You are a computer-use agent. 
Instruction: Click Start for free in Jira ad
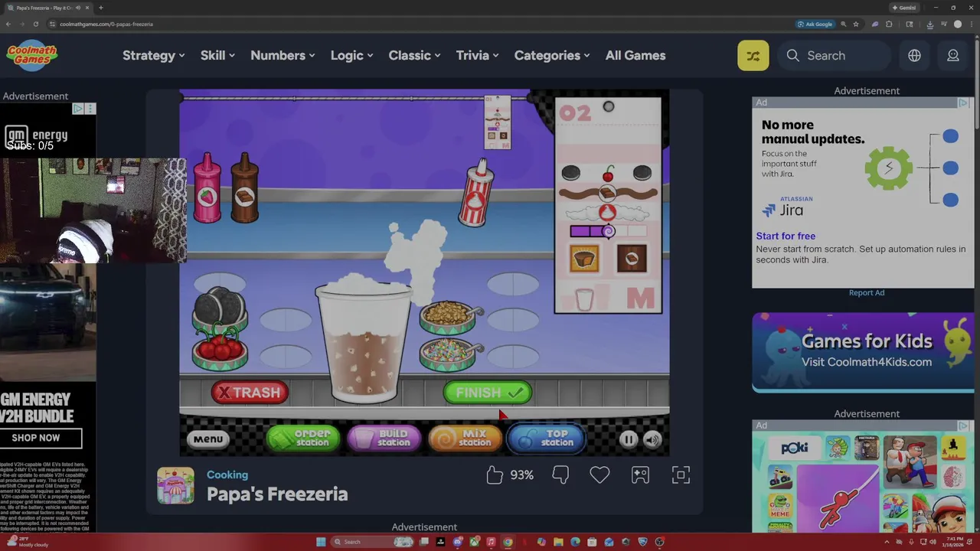tap(786, 236)
